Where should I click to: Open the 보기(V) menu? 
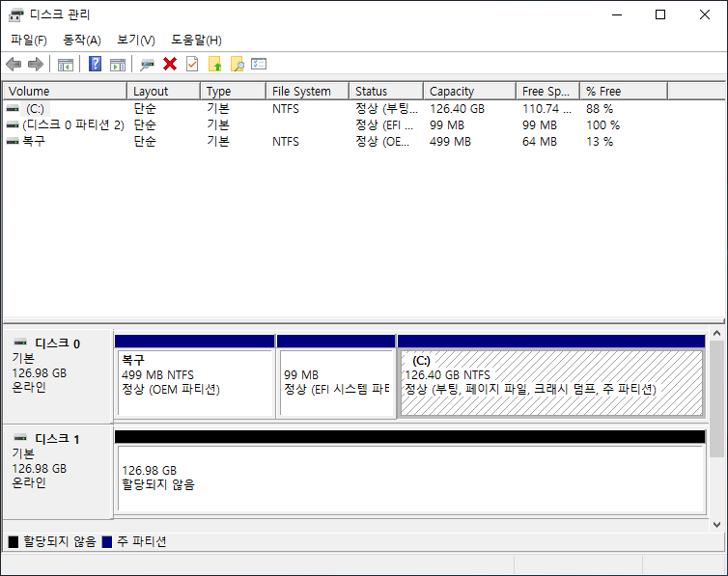click(136, 40)
